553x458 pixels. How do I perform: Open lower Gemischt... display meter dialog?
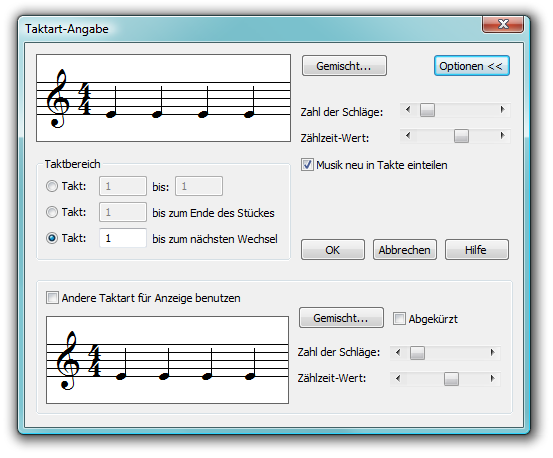tap(341, 318)
